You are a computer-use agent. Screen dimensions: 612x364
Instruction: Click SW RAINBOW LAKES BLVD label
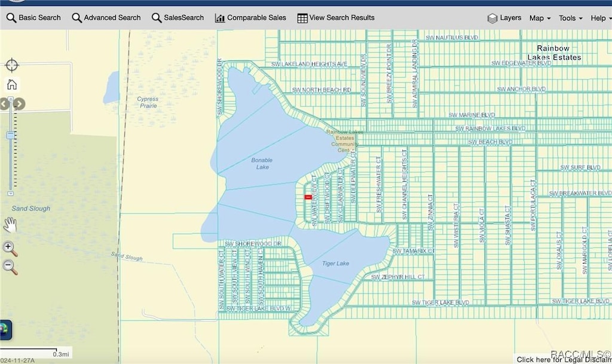[490, 129]
